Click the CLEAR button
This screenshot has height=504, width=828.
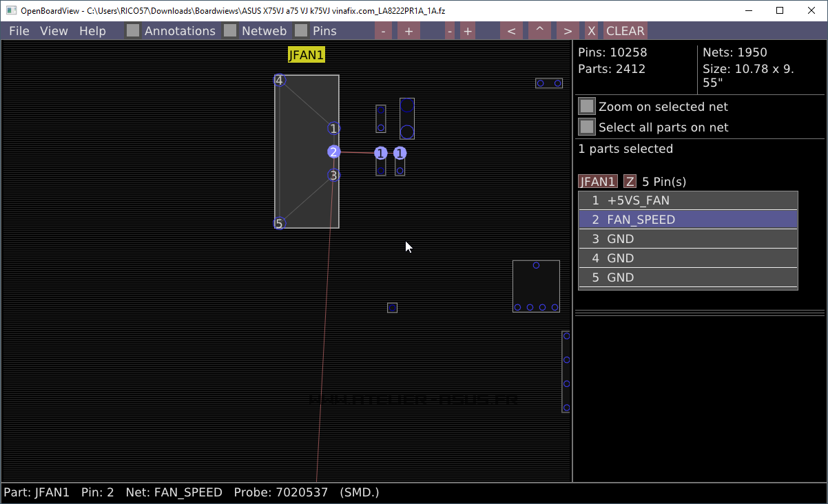coord(625,31)
